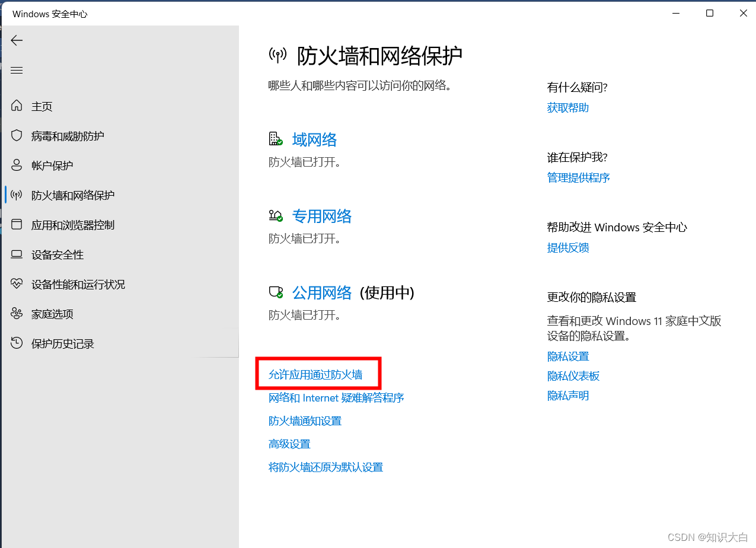756x548 pixels.
Task: Open the hamburger navigation menu
Action: [x=17, y=70]
